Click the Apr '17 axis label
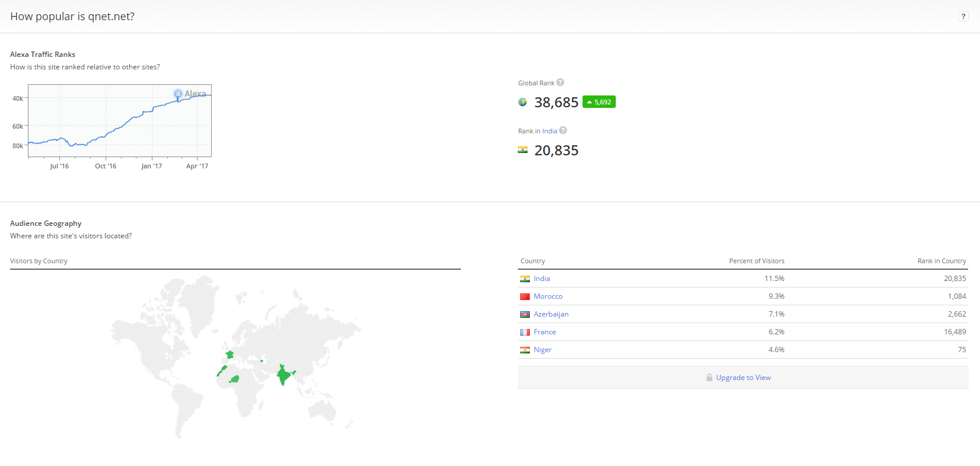The image size is (980, 466). tap(197, 166)
